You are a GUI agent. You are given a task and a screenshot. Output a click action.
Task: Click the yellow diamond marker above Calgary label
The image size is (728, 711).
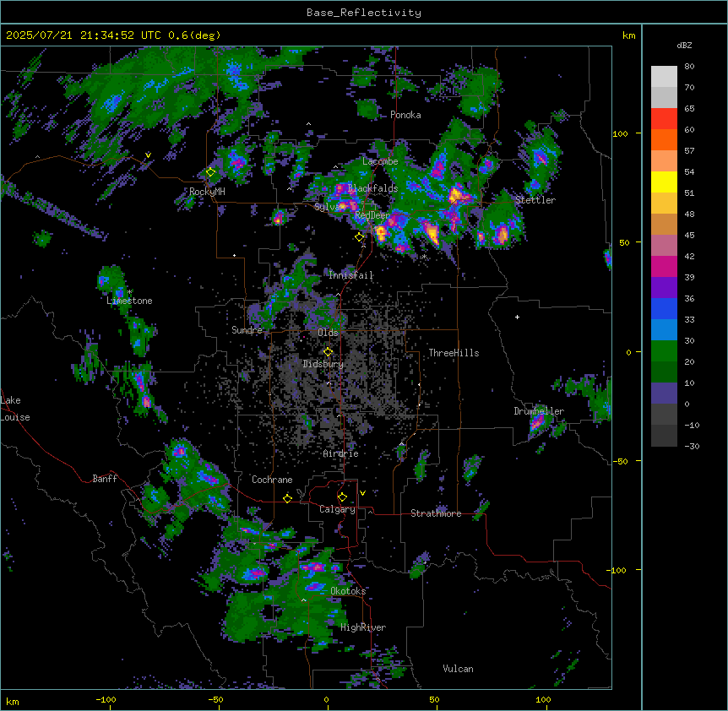coord(342,497)
